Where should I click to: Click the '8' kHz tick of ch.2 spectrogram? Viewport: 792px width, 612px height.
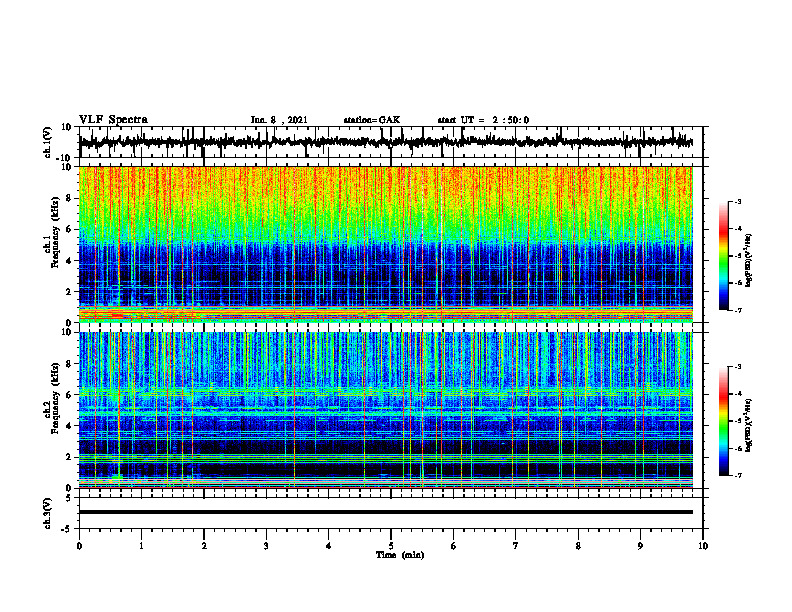pyautogui.click(x=69, y=364)
